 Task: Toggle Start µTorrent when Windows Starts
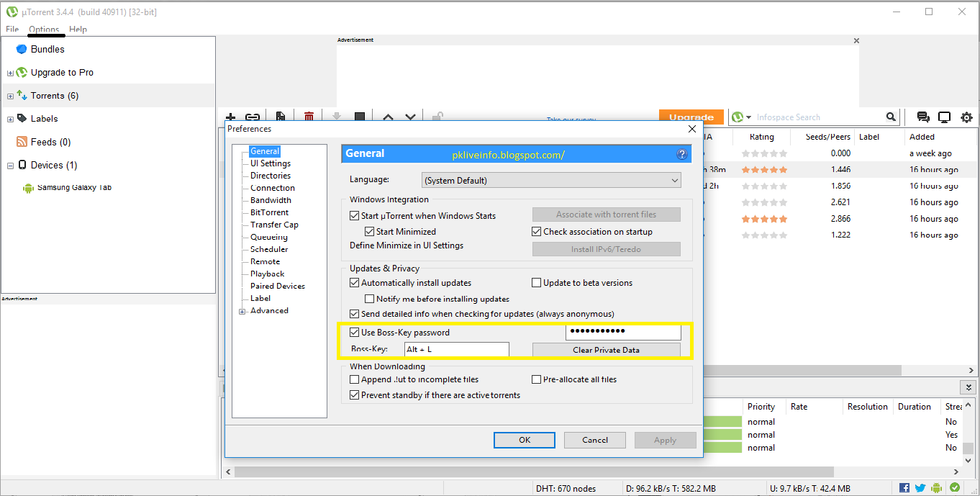354,215
